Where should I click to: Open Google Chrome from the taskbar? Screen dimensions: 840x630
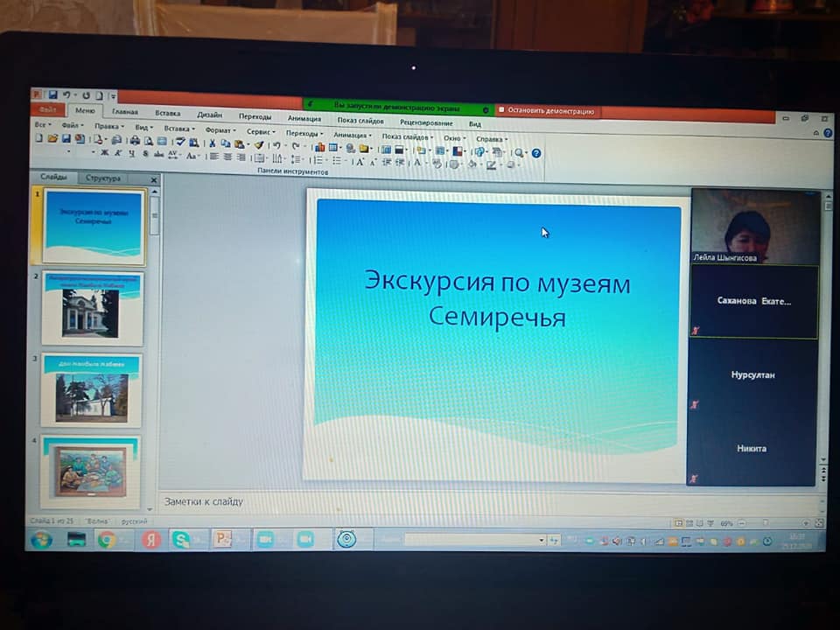[x=107, y=539]
